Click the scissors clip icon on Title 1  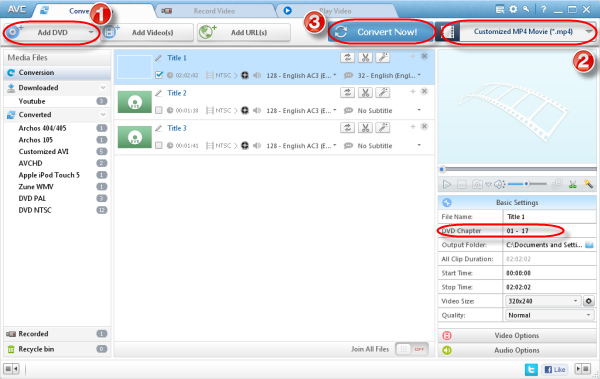click(x=365, y=57)
